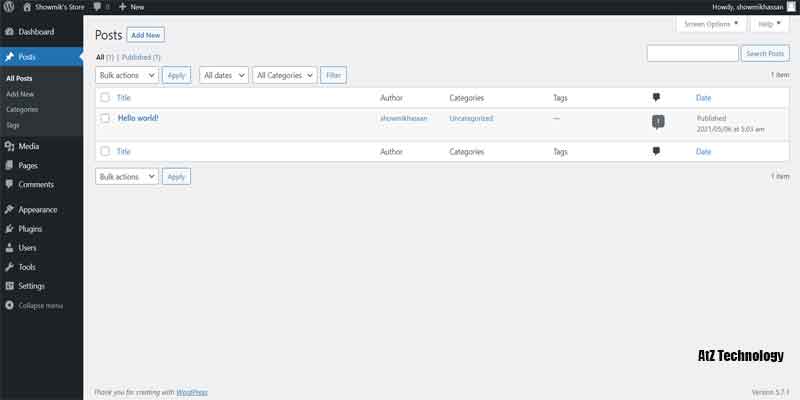Click the comment bubble in admin bar

pos(97,6)
